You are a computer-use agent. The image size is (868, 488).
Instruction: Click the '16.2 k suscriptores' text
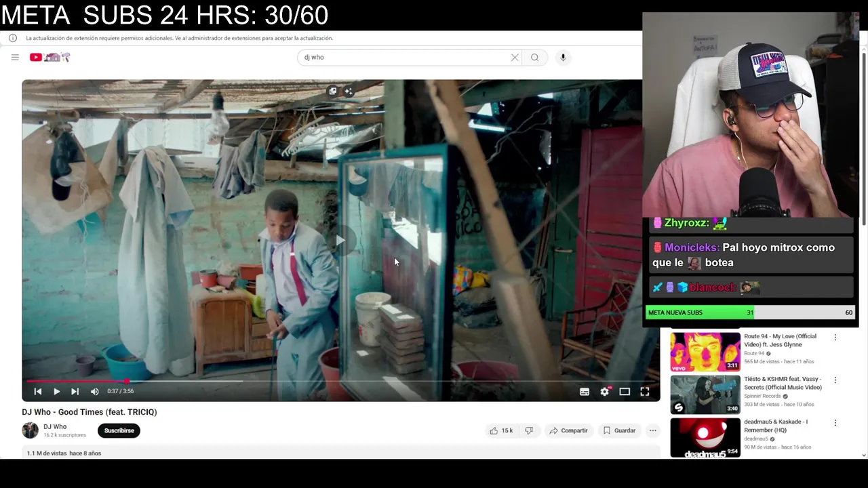(64, 435)
